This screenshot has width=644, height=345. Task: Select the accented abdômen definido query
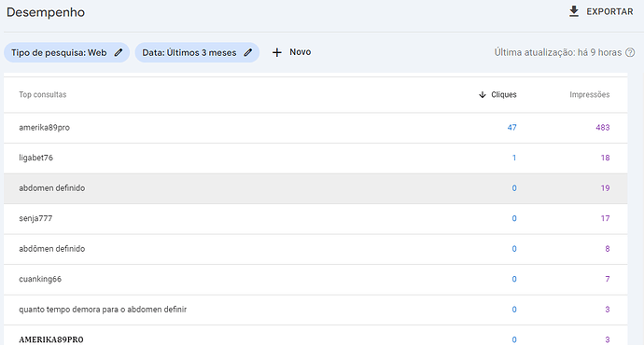click(51, 249)
